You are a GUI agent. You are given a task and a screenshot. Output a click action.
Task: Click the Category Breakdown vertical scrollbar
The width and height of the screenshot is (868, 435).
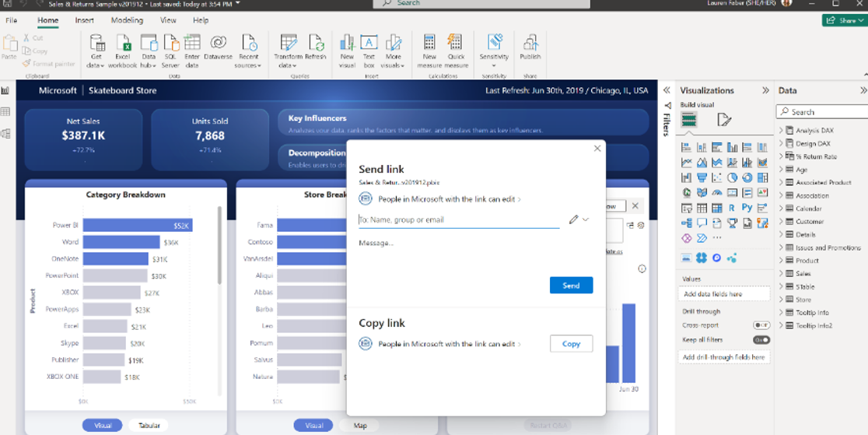point(219,245)
